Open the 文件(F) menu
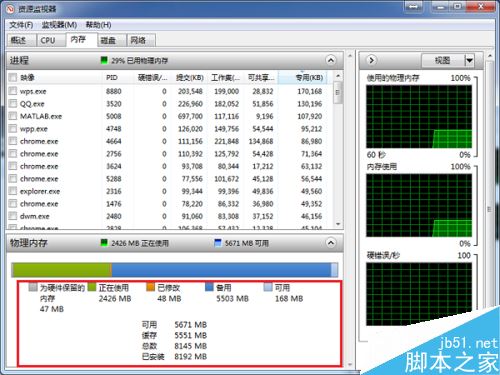The width and height of the screenshot is (500, 375). pyautogui.click(x=21, y=25)
